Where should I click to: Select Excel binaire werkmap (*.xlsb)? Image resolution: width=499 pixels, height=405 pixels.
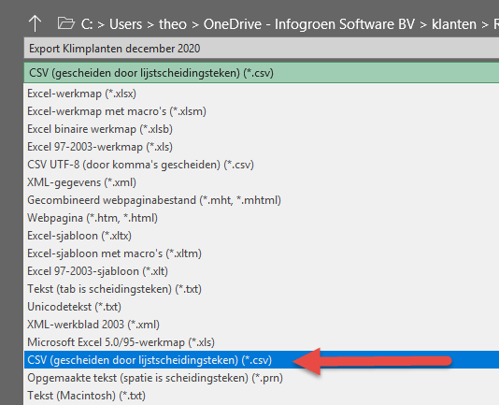point(261,129)
